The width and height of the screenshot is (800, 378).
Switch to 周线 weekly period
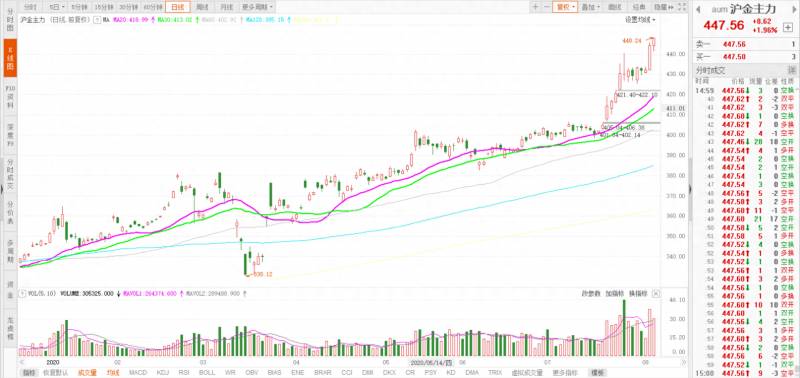(x=202, y=7)
